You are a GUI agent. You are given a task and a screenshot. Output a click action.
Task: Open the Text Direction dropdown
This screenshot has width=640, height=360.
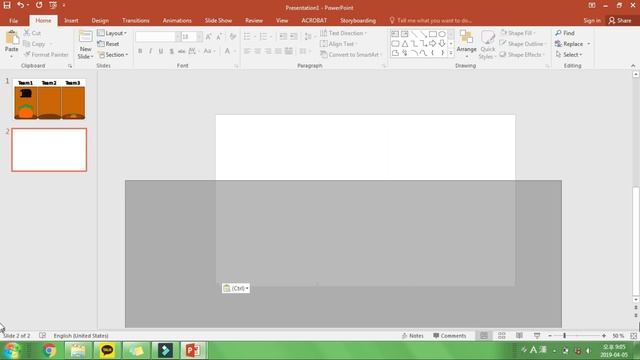point(343,33)
